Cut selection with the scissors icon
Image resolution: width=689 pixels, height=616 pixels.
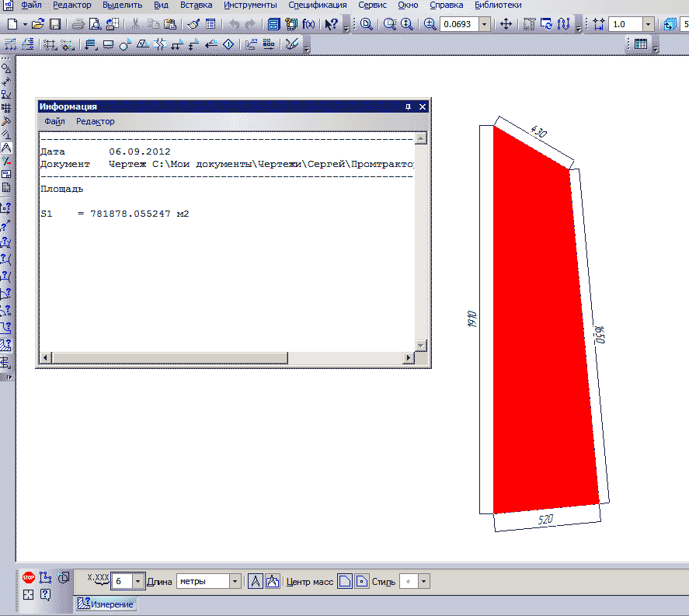click(x=136, y=24)
